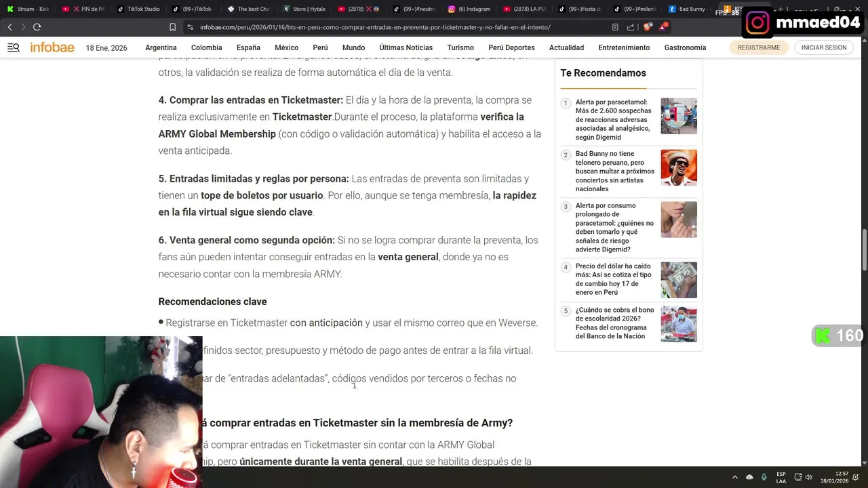
Task: Switch the ESP LAA keyboard language
Action: [x=781, y=477]
